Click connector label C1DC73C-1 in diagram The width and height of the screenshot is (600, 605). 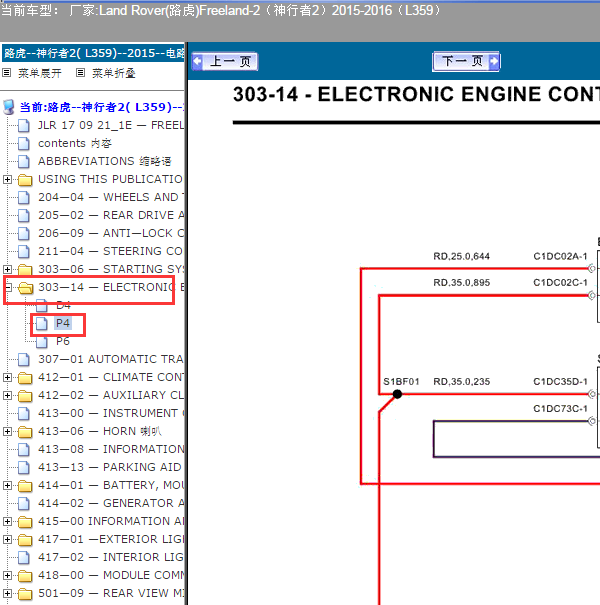[x=560, y=409]
